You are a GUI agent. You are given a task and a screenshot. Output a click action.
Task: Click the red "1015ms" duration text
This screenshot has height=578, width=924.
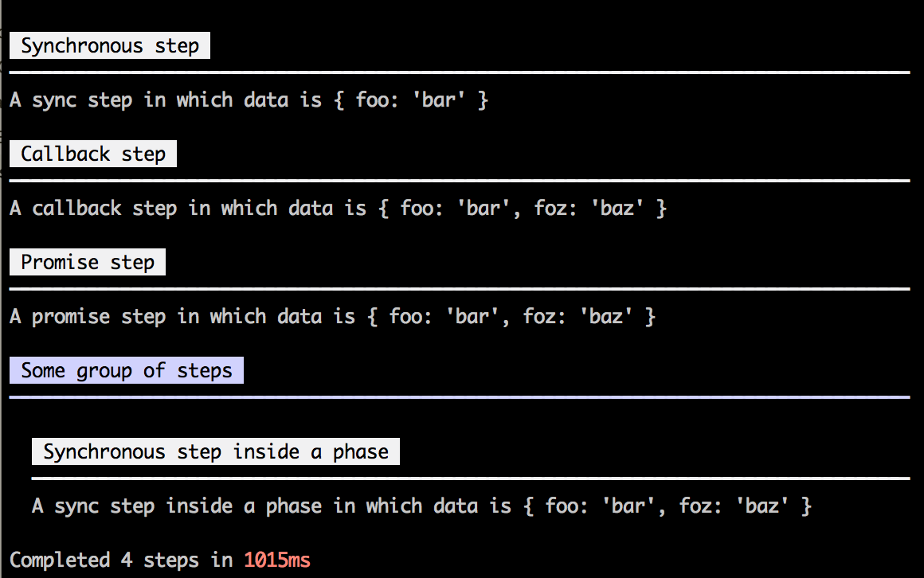point(277,560)
